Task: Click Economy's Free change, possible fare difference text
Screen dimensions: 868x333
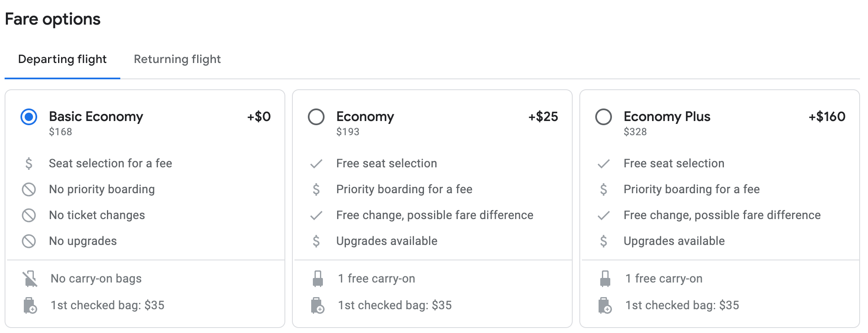Action: [x=435, y=215]
